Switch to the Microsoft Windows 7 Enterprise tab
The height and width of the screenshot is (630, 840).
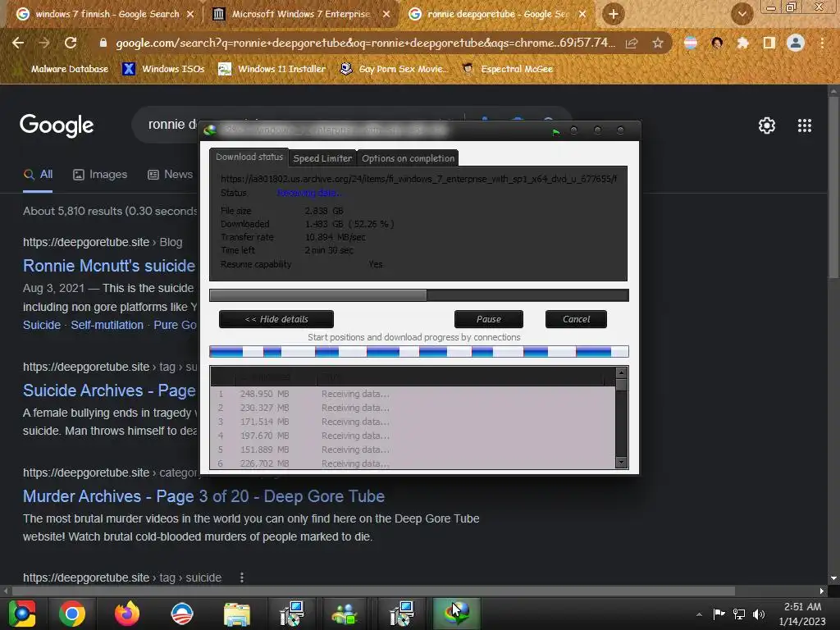tap(301, 14)
